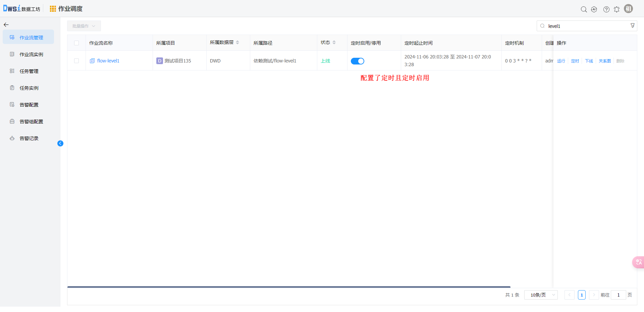Screen dimensions: 644x312
Task: Click the back arrow icon in sidebar
Action: click(6, 25)
